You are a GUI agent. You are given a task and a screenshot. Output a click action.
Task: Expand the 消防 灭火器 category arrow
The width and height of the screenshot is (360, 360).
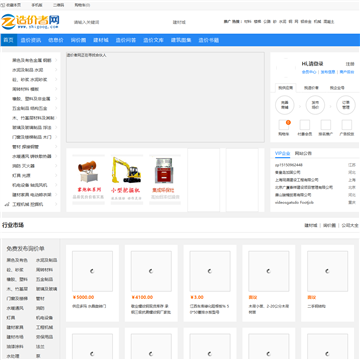56,166
